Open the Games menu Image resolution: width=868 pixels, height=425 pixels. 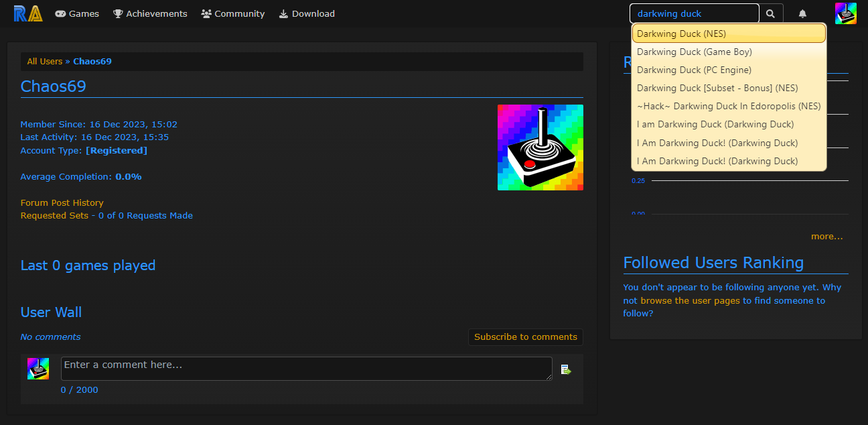77,13
